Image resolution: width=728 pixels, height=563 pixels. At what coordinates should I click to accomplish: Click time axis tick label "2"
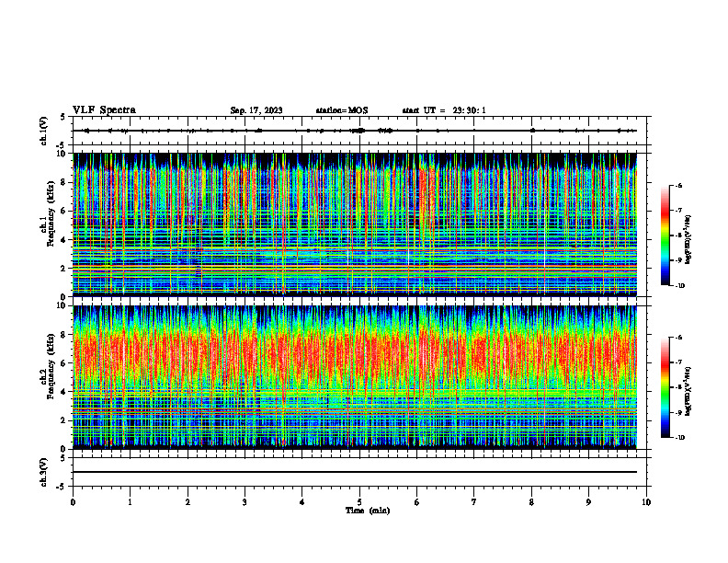point(188,502)
